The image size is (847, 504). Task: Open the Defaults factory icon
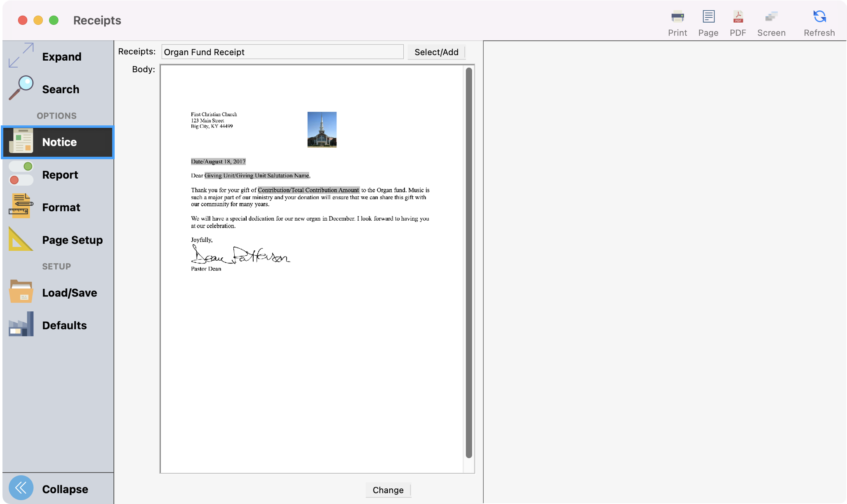21,325
